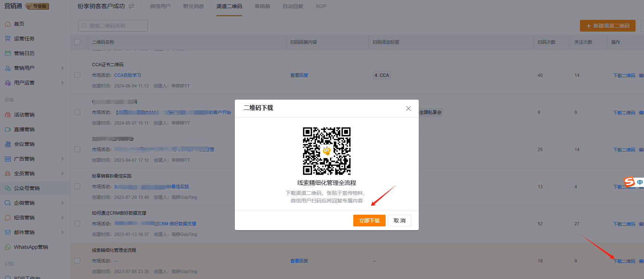Image resolution: width=644 pixels, height=279 pixels.
Task: Select the 渠道二维码 tab
Action: 229,6
